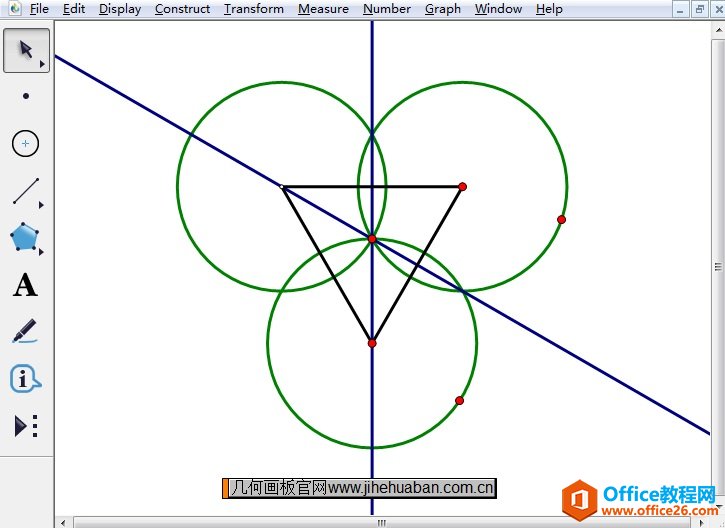Select the Text tool
This screenshot has width=725, height=528.
coord(25,285)
